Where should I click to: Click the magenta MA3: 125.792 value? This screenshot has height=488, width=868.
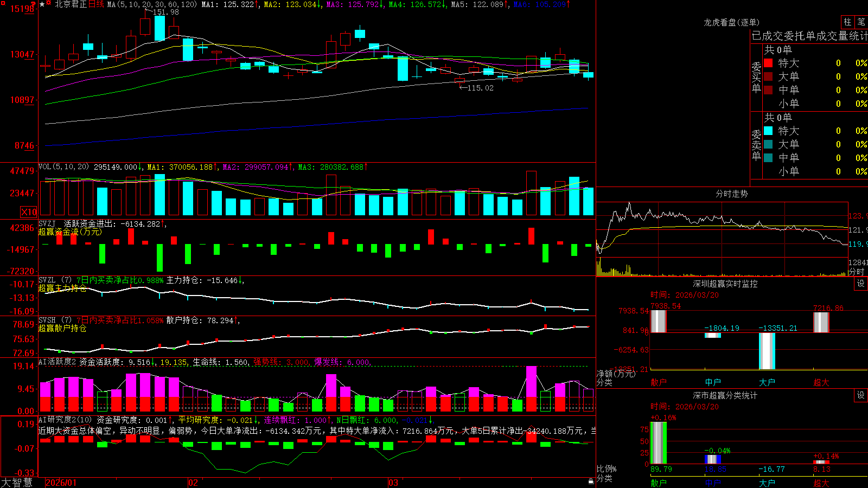pyautogui.click(x=355, y=4)
